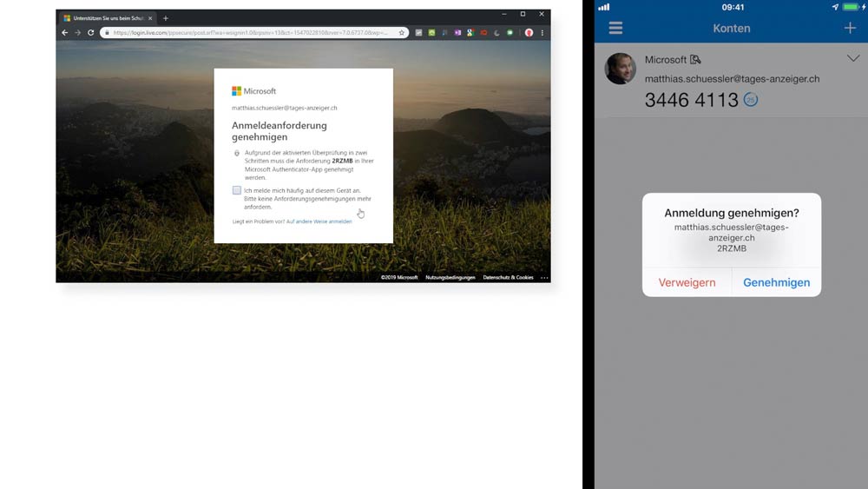This screenshot has width=868, height=489.
Task: Tap Verweigern to deny sign-in
Action: (687, 282)
